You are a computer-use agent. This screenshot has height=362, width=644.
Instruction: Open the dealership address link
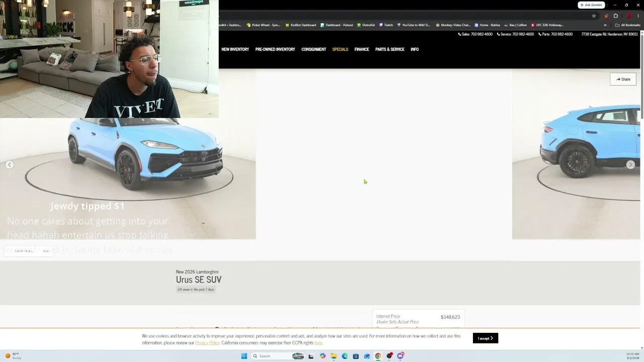[x=609, y=34]
